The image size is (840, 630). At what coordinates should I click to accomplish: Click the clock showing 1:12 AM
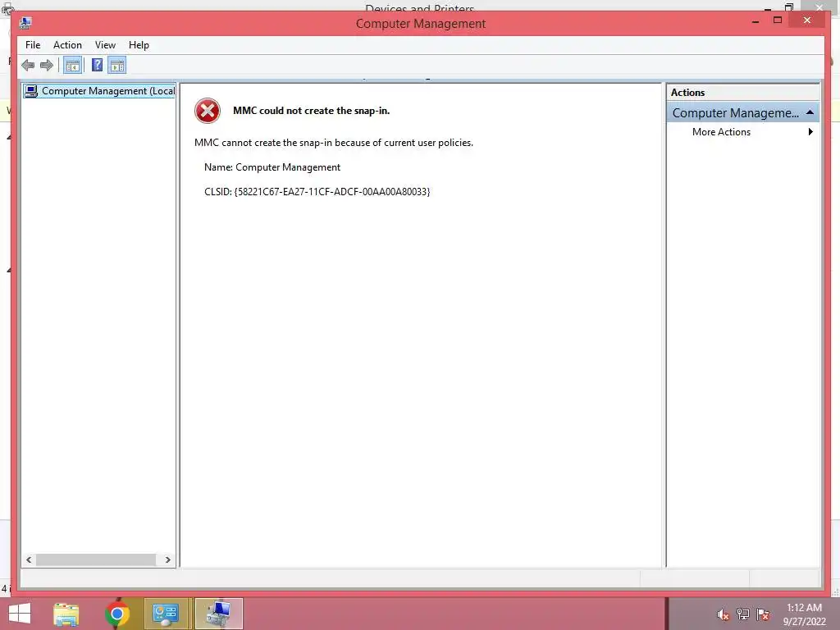804,608
